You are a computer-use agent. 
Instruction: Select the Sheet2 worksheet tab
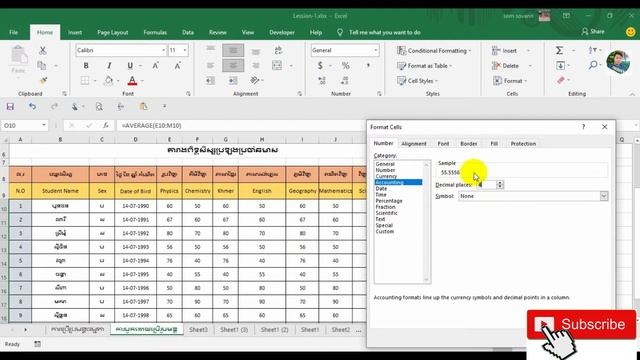340,329
